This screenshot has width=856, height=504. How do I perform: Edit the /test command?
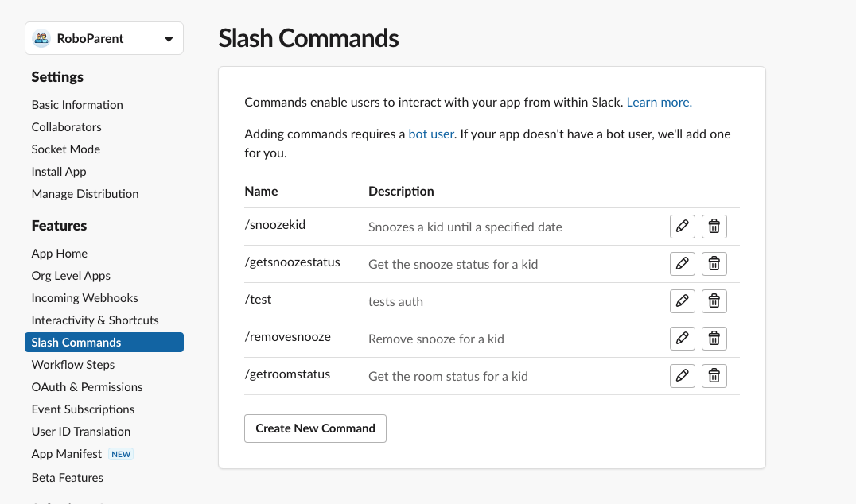click(682, 300)
